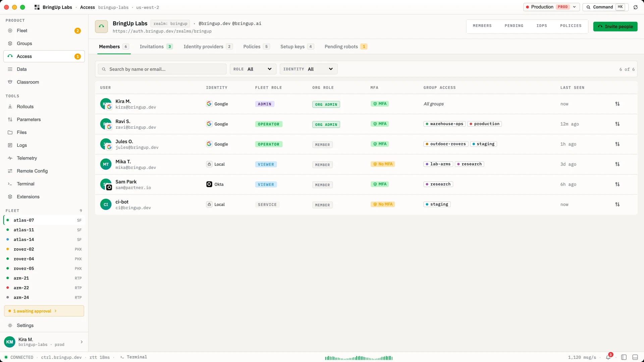
Task: Open Terminal in the sidebar
Action: 44,184
